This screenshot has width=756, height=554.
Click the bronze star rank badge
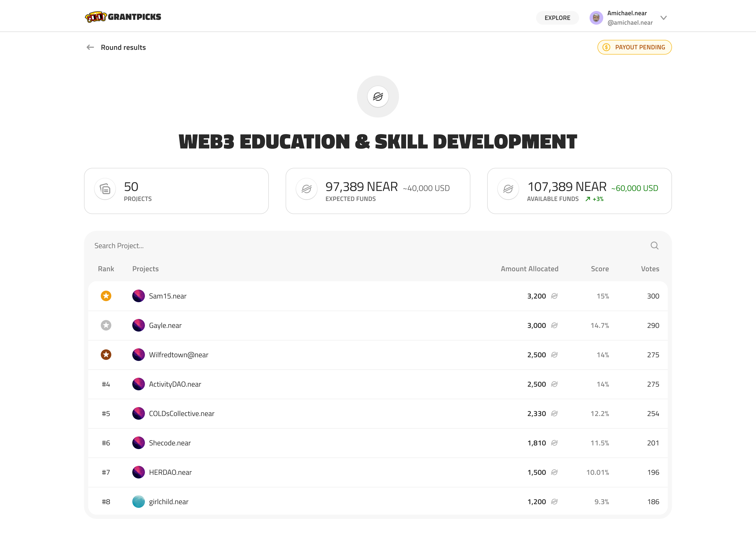(106, 354)
